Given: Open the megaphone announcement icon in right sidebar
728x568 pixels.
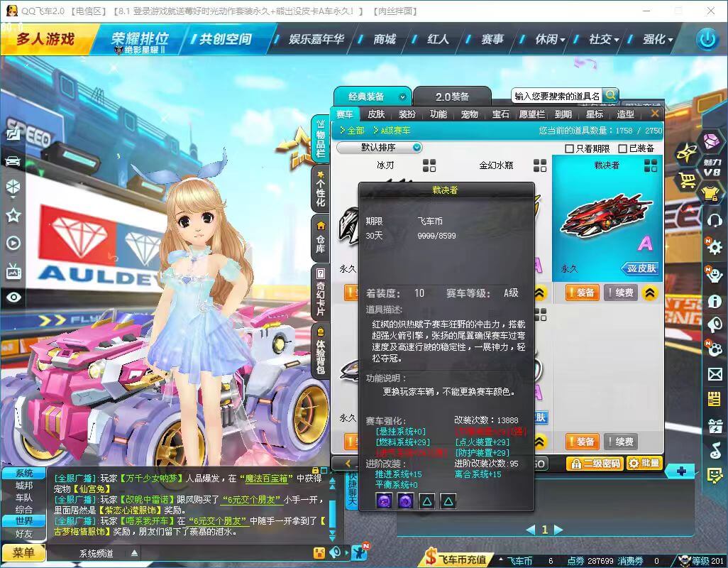Looking at the screenshot, I should click(714, 324).
